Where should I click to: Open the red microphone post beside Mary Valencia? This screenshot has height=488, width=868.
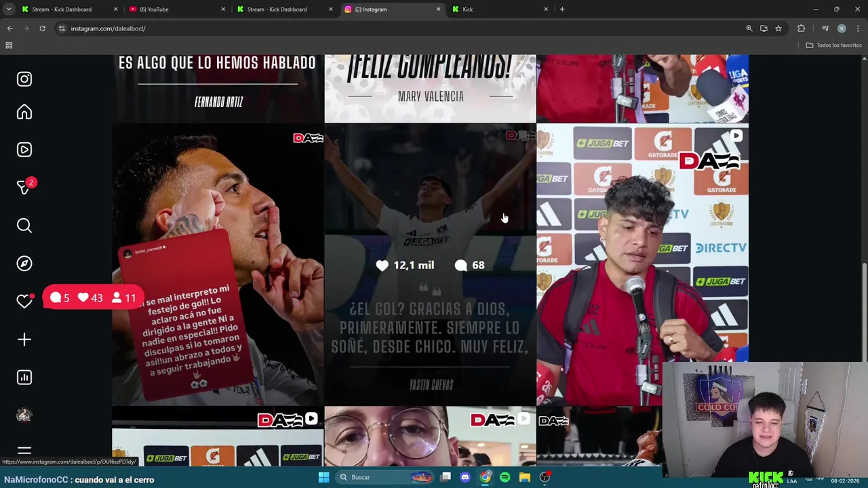pos(642,88)
